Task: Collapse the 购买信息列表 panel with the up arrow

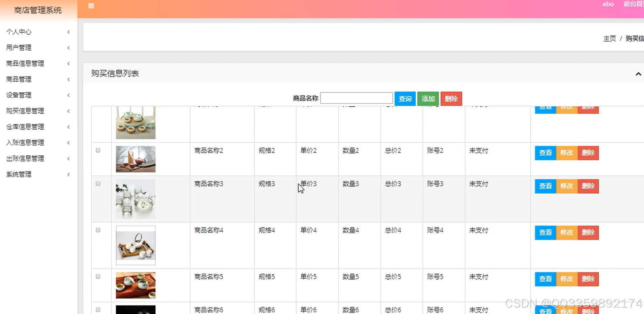Action: (638, 74)
